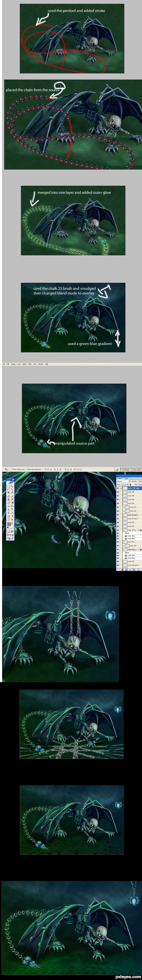Select the Rectangular Marquee tool in toolbox
Image resolution: width=142 pixels, height=980 pixels.
(x=8, y=486)
